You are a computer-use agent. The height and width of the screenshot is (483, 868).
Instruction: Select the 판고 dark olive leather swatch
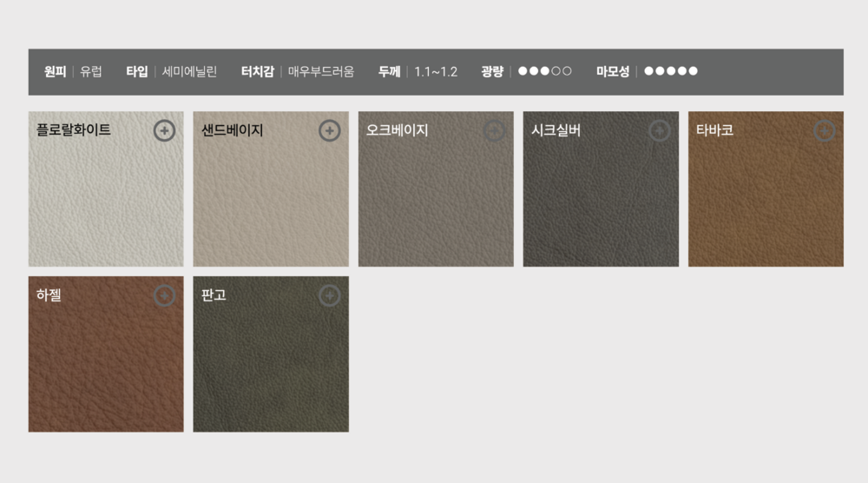pos(271,365)
